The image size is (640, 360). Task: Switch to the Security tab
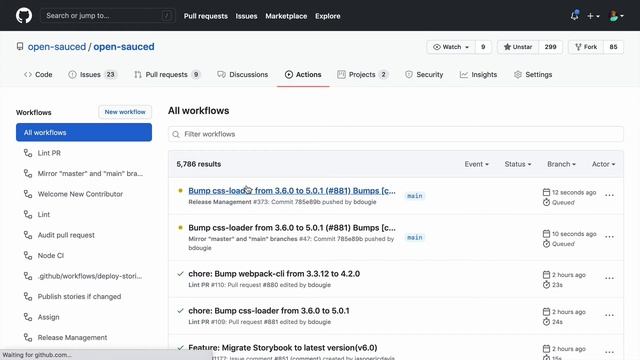point(424,75)
